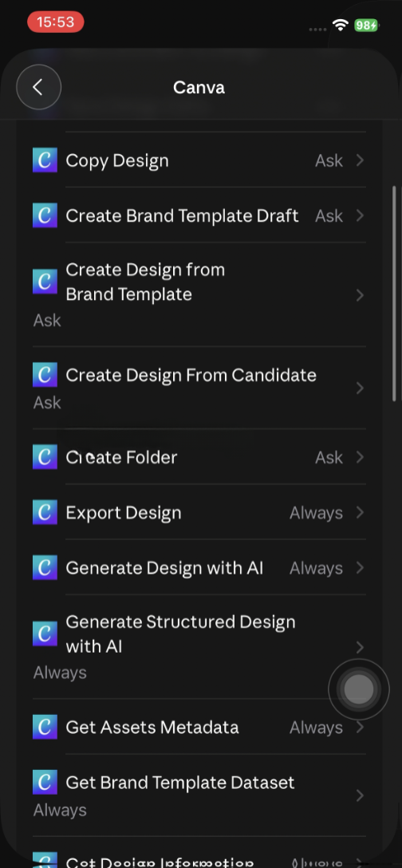
Task: Tap the Canva icon beside Get Assets Metadata
Action: coord(45,727)
